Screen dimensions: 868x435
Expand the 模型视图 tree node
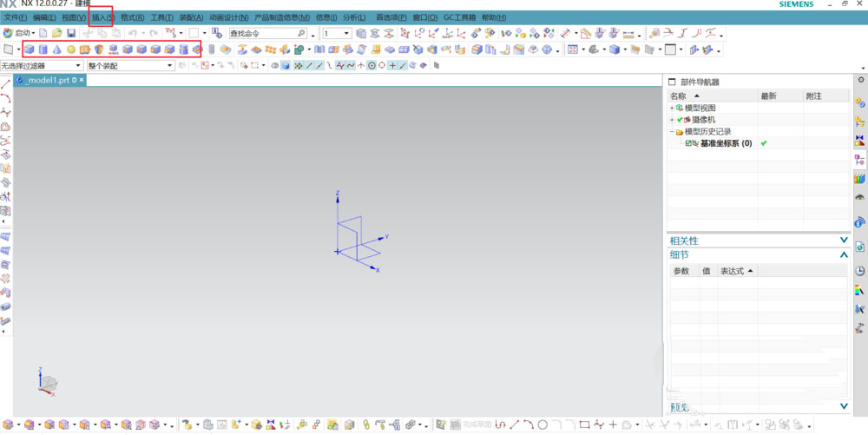pos(672,108)
